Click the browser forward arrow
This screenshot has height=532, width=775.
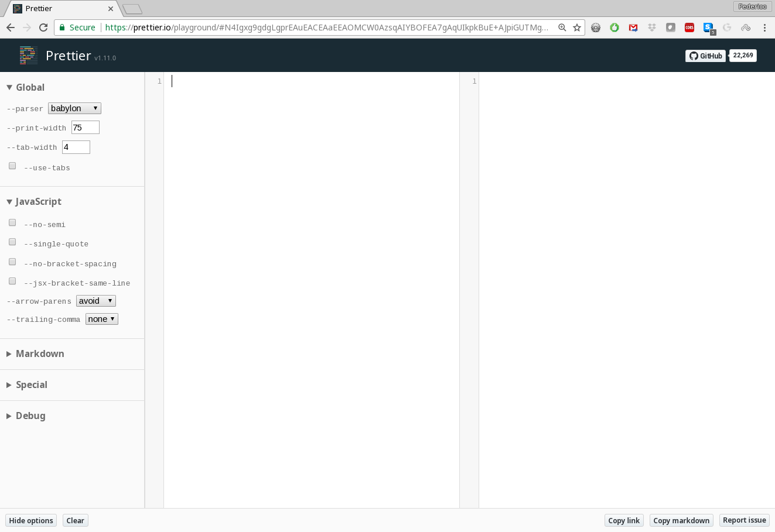tap(27, 28)
